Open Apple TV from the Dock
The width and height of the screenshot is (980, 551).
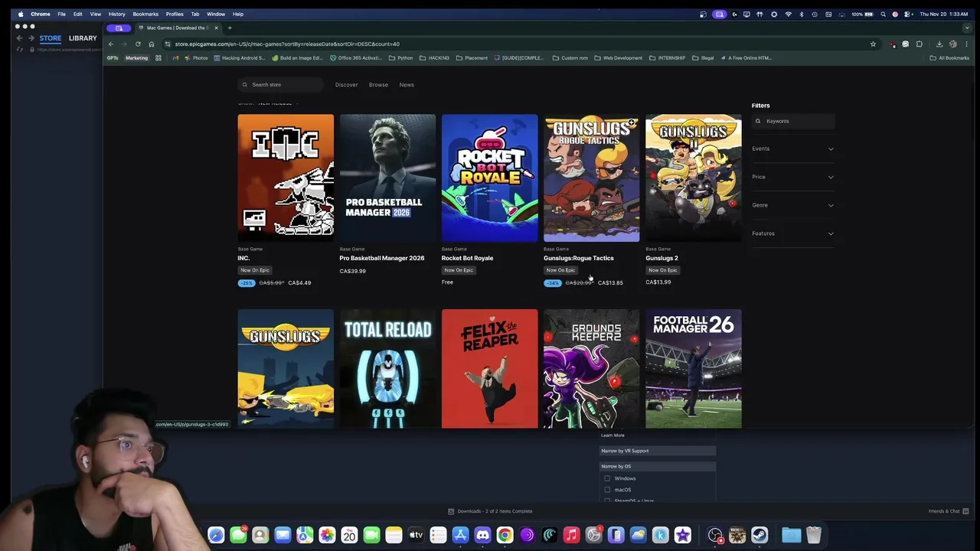click(416, 535)
